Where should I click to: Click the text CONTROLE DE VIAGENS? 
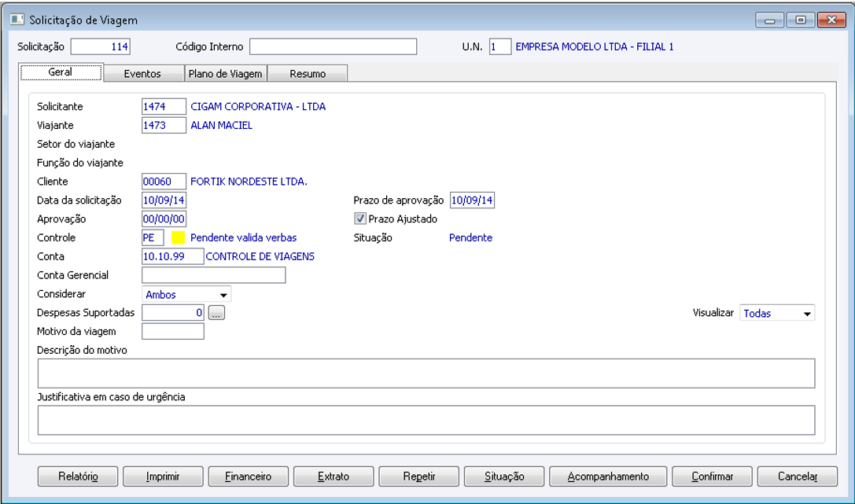(x=260, y=256)
